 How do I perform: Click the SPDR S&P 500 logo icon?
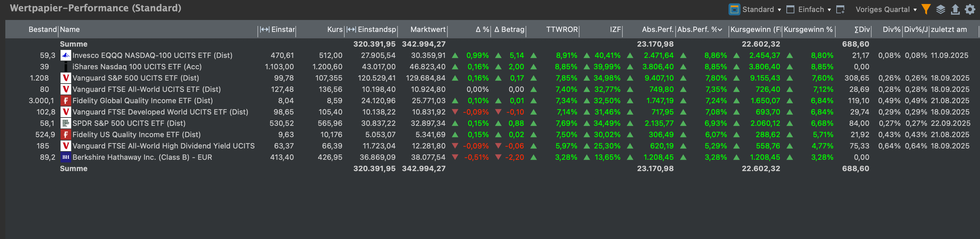coord(66,123)
